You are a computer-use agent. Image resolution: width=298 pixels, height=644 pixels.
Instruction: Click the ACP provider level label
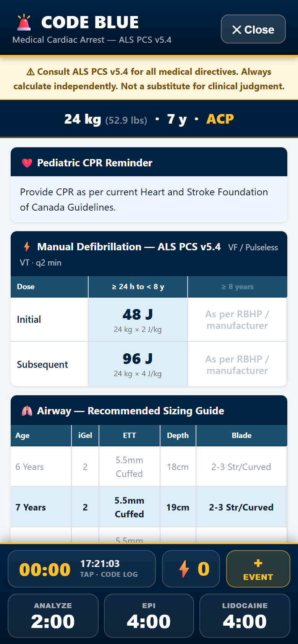click(x=220, y=119)
